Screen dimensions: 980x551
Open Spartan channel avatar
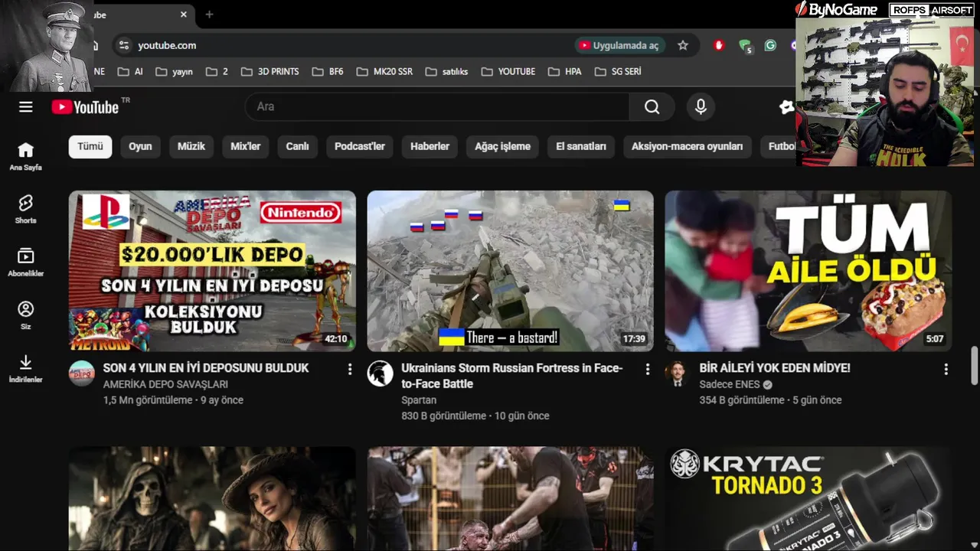pos(380,373)
